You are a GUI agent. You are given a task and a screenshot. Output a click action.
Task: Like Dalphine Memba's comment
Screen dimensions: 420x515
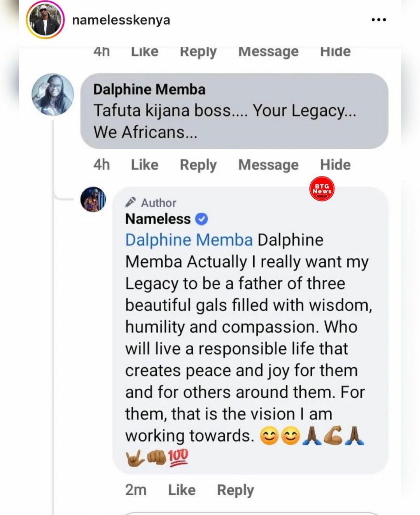pyautogui.click(x=145, y=165)
